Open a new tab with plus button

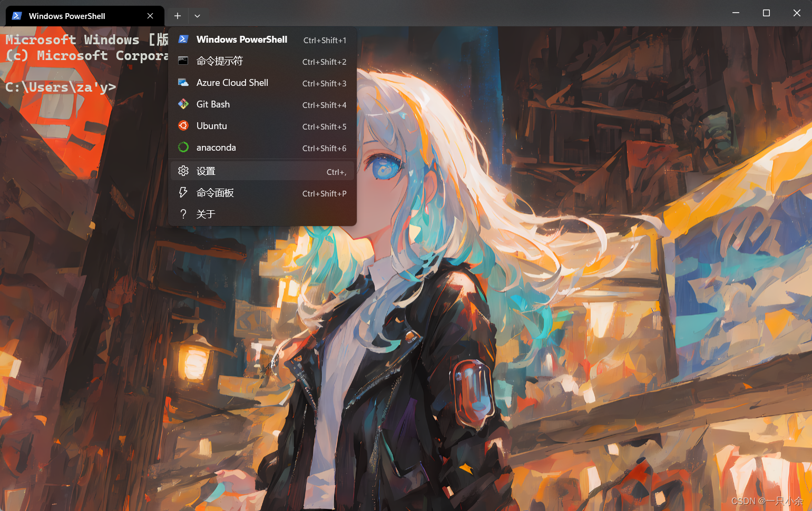click(178, 16)
